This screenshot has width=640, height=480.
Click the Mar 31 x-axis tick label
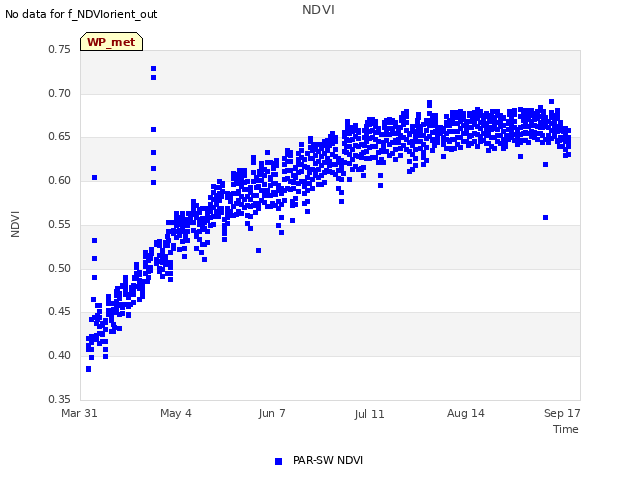pyautogui.click(x=79, y=413)
